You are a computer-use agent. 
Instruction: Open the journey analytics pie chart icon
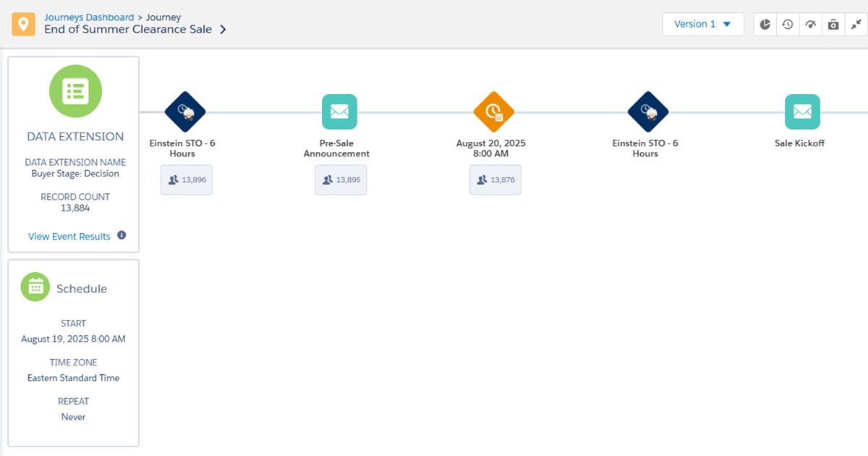tap(765, 24)
